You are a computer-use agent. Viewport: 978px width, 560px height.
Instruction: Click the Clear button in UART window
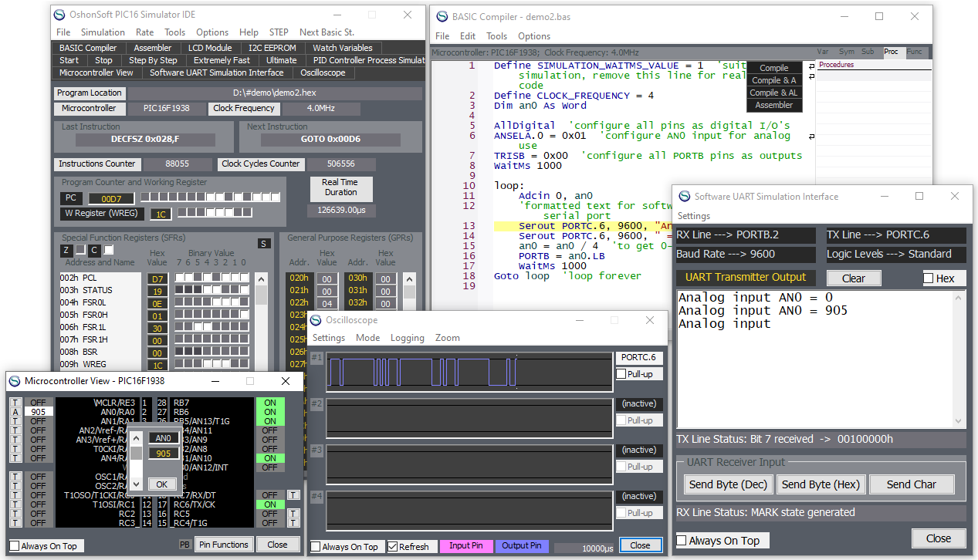(853, 278)
